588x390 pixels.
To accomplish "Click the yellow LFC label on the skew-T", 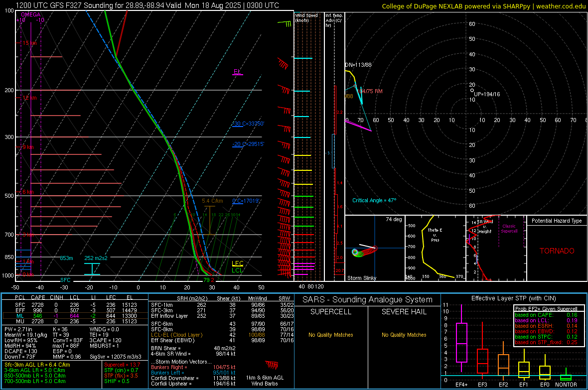I will [x=237, y=263].
